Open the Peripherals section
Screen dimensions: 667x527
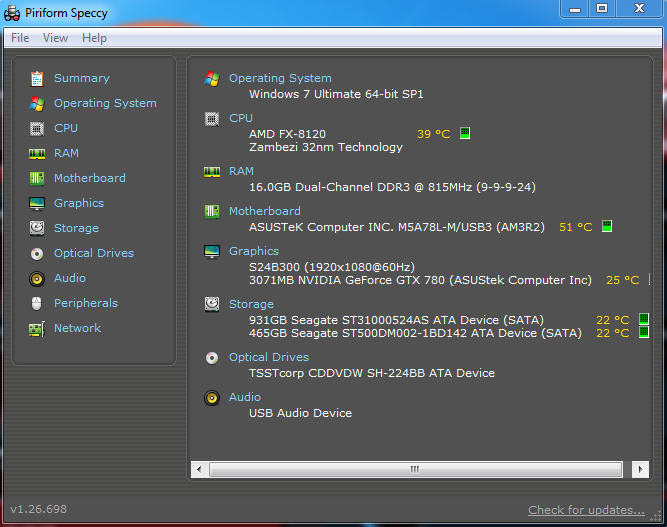(86, 303)
